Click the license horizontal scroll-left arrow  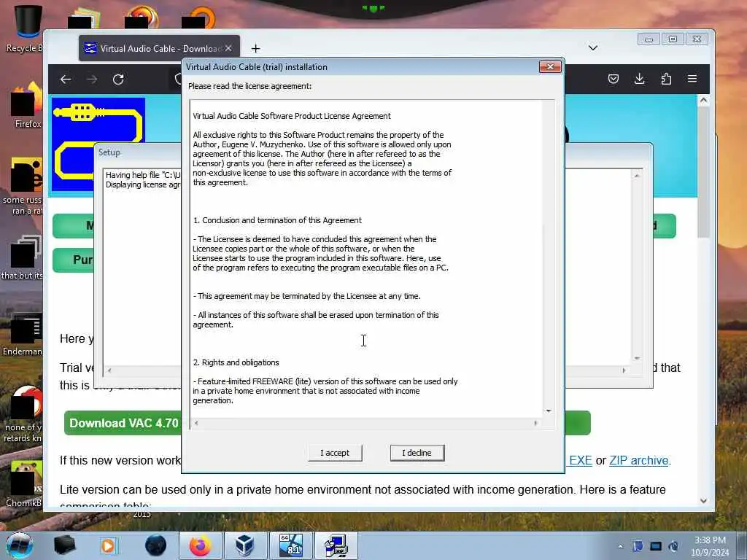[x=196, y=423]
